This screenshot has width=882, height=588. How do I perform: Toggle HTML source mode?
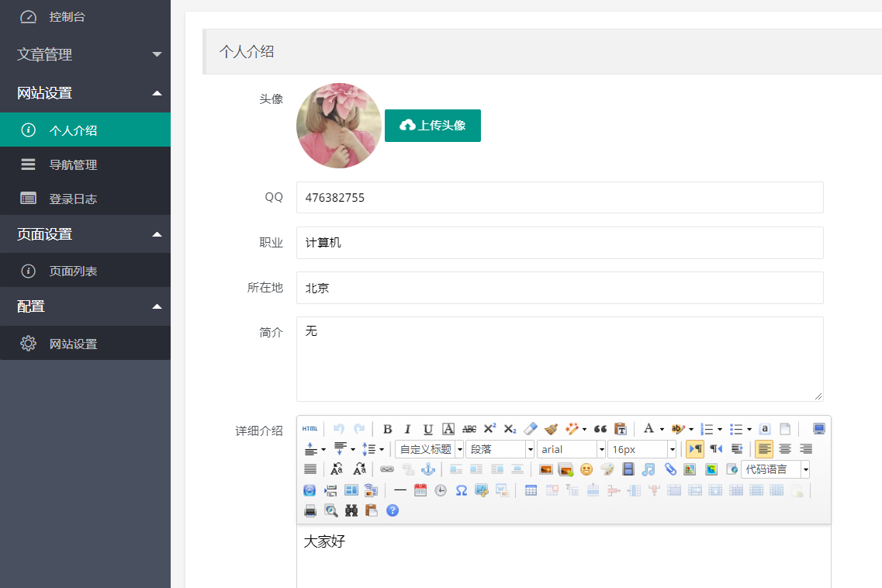point(310,429)
